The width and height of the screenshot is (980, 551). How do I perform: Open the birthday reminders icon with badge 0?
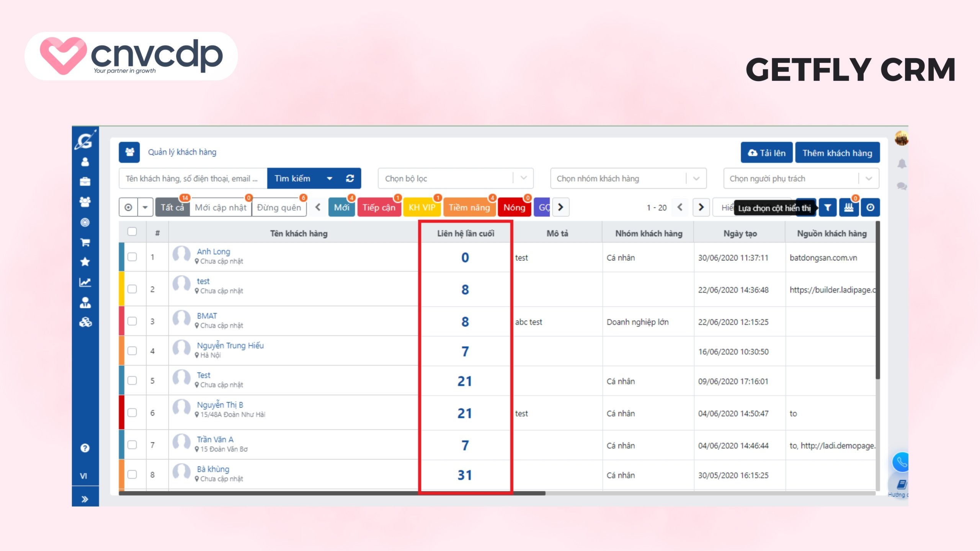(849, 207)
